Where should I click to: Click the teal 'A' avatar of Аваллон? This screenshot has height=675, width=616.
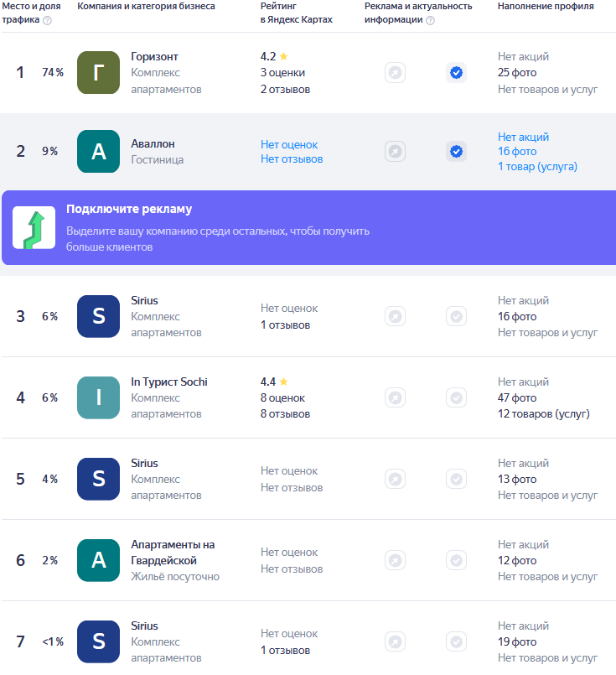[99, 152]
